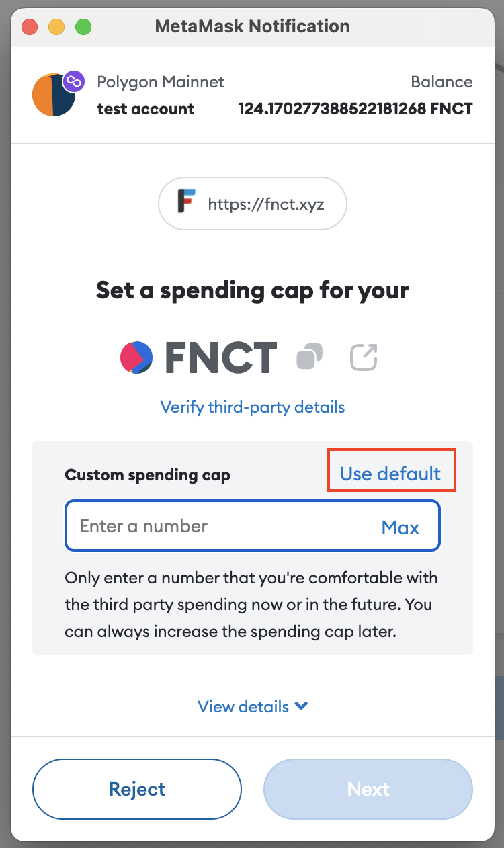The width and height of the screenshot is (504, 848).
Task: Maximize the window with green button
Action: point(83,27)
